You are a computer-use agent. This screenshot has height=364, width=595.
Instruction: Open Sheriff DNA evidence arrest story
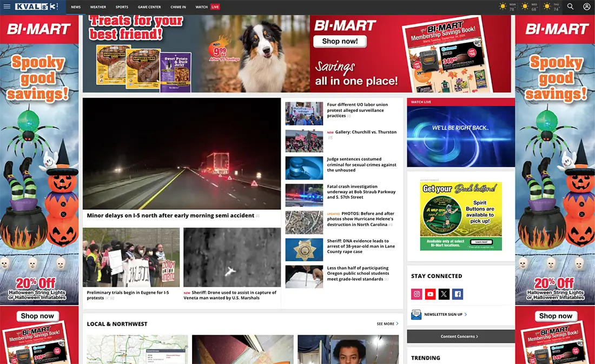(x=361, y=246)
